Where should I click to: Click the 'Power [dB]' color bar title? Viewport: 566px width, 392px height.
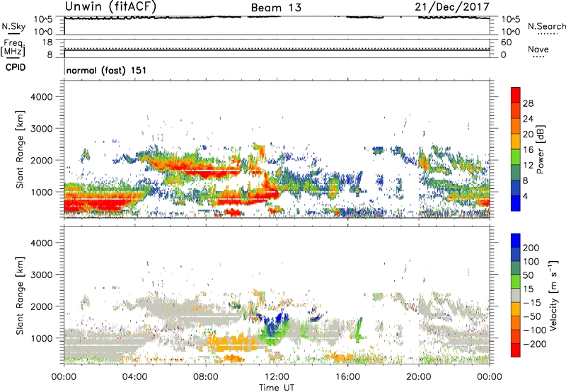point(540,149)
